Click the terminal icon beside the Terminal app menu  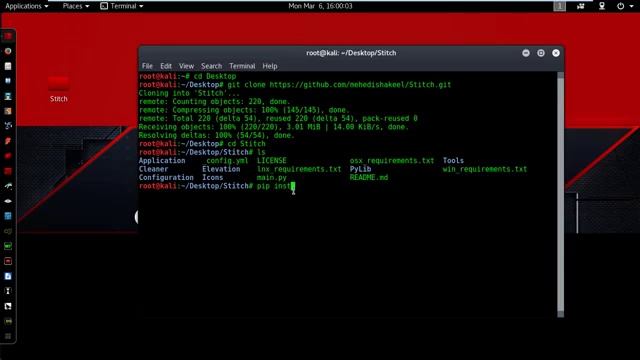[104, 6]
